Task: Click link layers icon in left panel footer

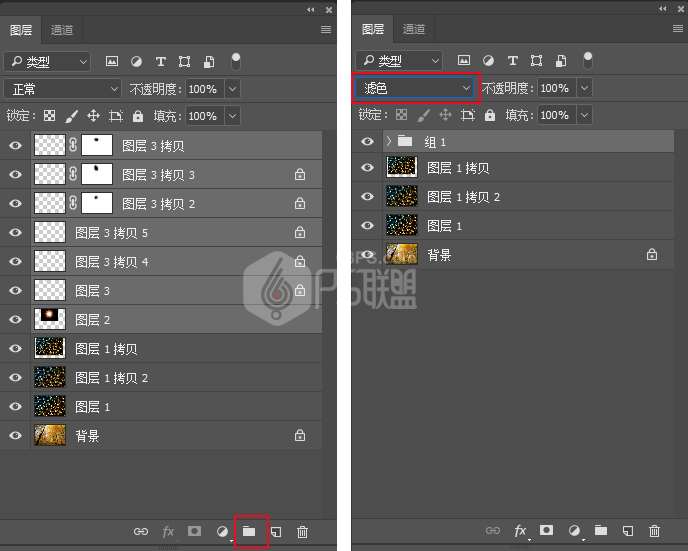Action: pyautogui.click(x=141, y=532)
